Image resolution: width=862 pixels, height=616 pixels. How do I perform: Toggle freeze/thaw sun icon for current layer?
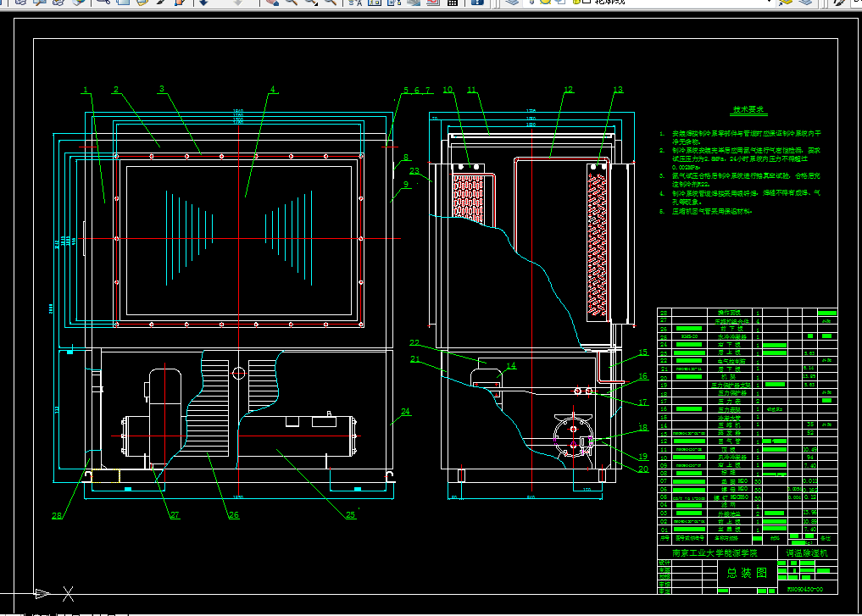point(547,3)
